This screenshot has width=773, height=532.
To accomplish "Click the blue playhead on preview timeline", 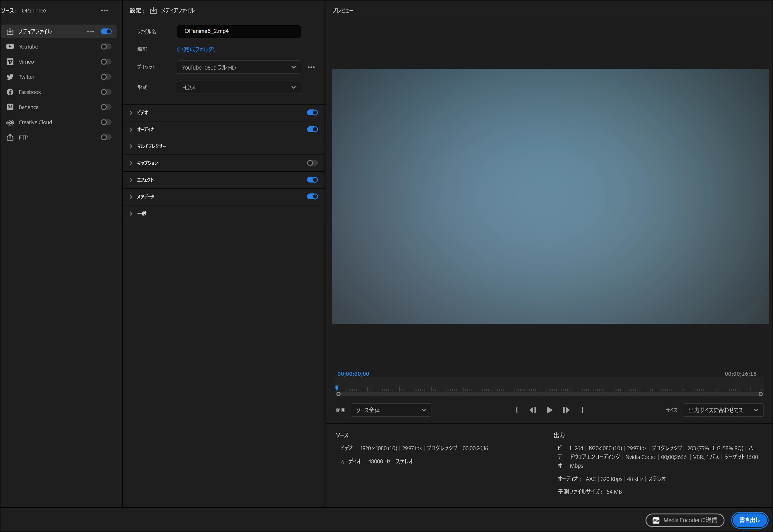I will 337,388.
